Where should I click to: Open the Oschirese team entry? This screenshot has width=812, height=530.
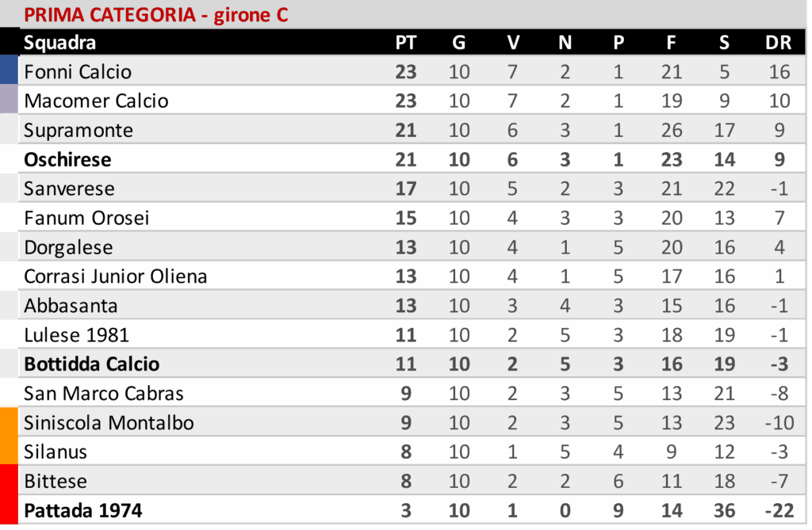point(67,160)
